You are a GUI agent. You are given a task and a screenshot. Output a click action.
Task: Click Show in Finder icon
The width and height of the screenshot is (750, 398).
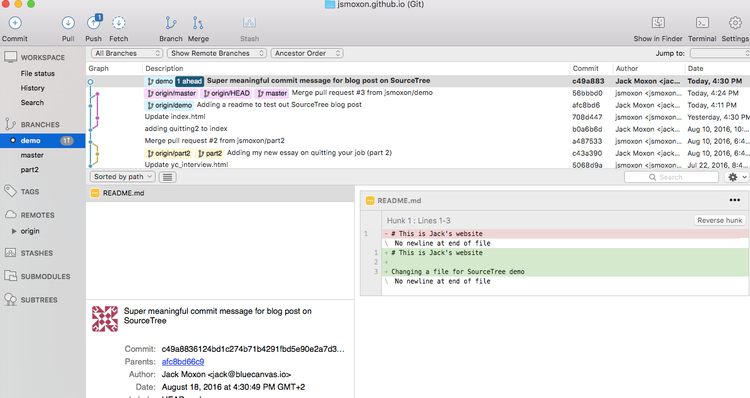pyautogui.click(x=658, y=22)
